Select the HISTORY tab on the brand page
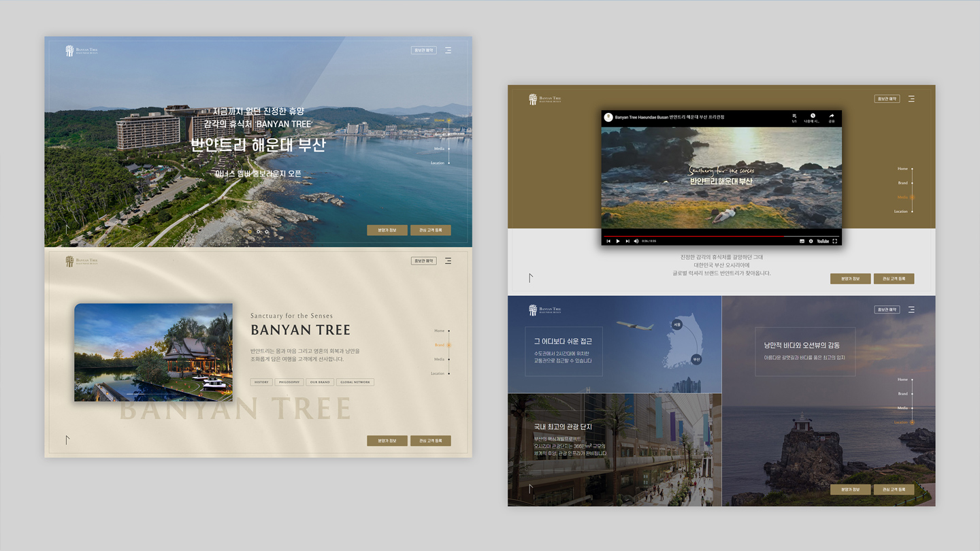The image size is (980, 551). pos(261,382)
